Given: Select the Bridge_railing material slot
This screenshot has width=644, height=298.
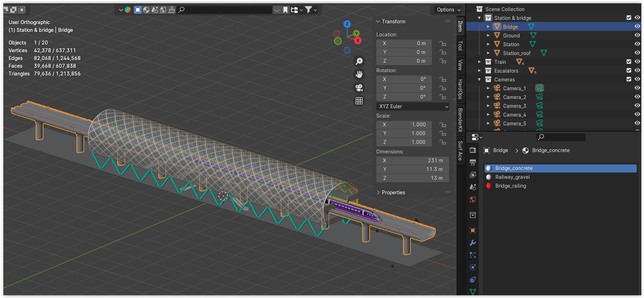Looking at the screenshot, I should 560,186.
